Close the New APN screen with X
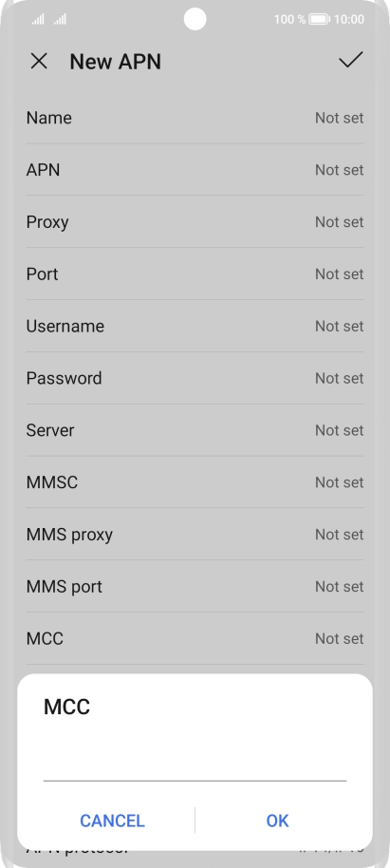 [39, 61]
